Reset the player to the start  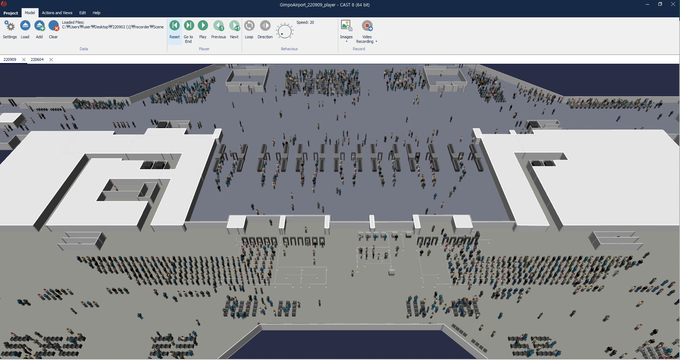pos(174,26)
